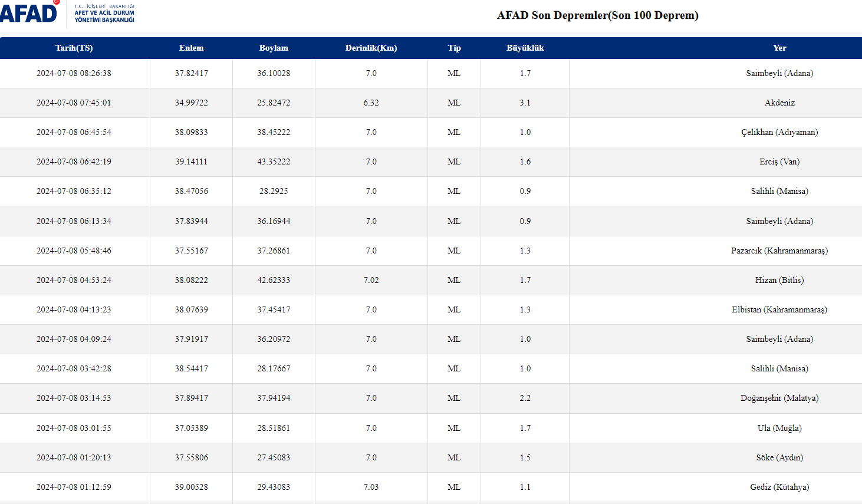Click the Enlem column header
Screen dimensions: 862x504
(x=192, y=48)
